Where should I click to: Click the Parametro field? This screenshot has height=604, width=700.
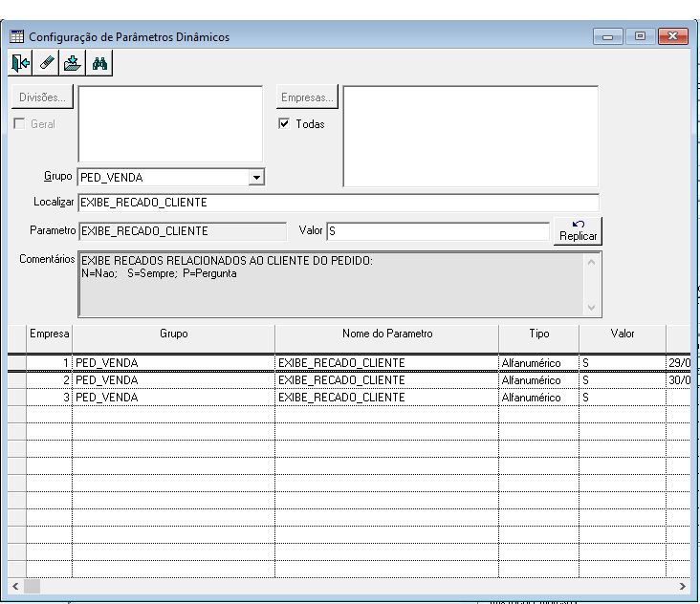point(183,231)
